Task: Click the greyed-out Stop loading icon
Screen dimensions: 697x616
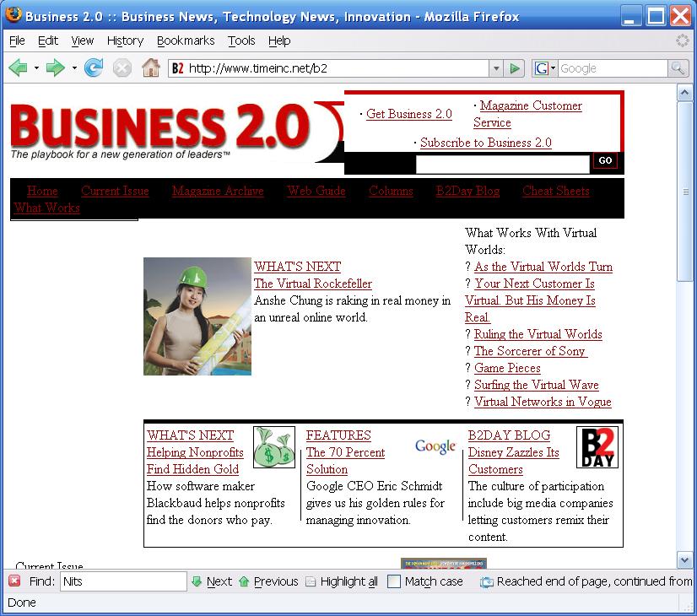Action: pyautogui.click(x=122, y=68)
